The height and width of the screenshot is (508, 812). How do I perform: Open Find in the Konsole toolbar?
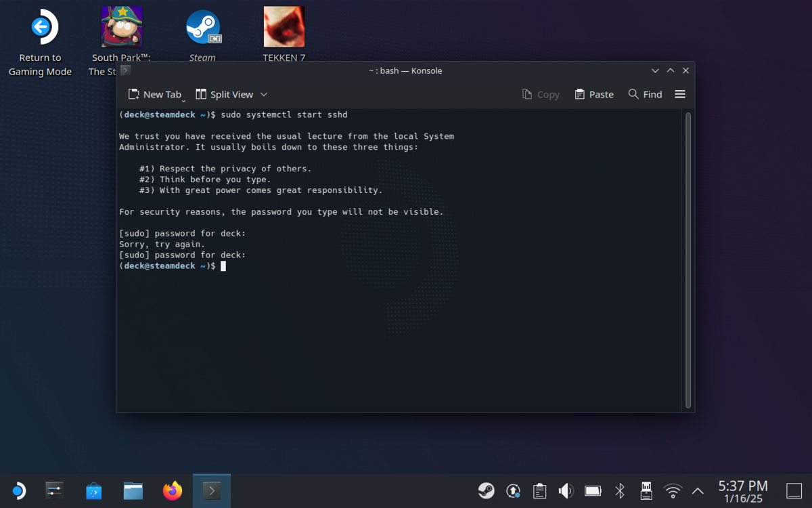[645, 94]
